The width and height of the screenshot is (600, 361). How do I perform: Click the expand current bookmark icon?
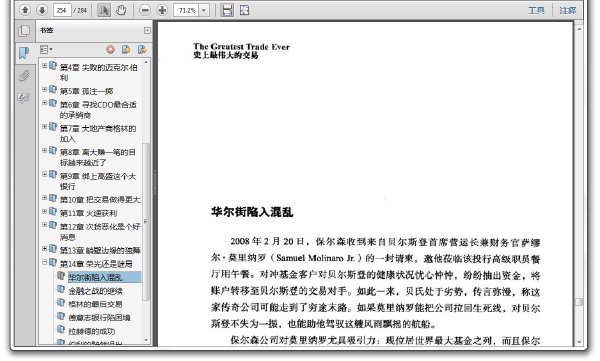pyautogui.click(x=142, y=49)
